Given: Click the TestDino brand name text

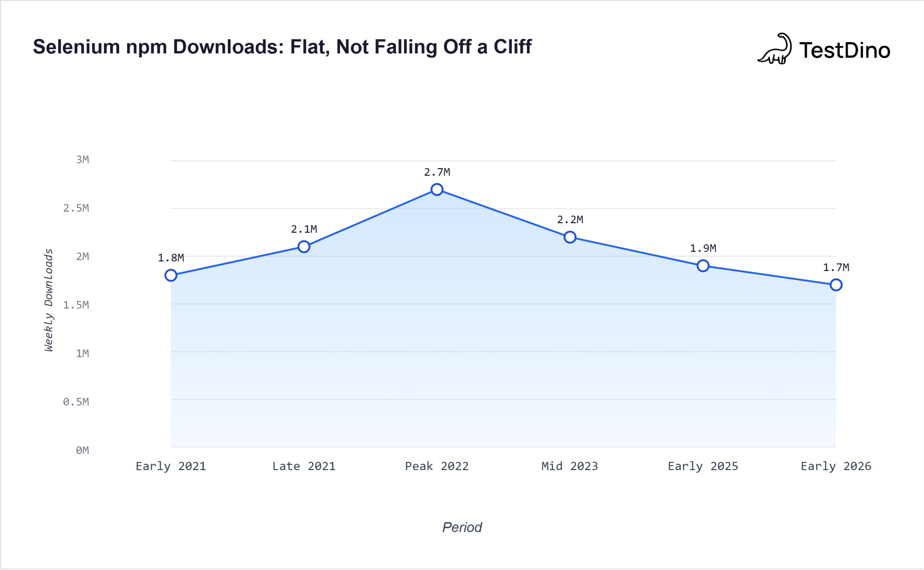Looking at the screenshot, I should pyautogui.click(x=844, y=50).
